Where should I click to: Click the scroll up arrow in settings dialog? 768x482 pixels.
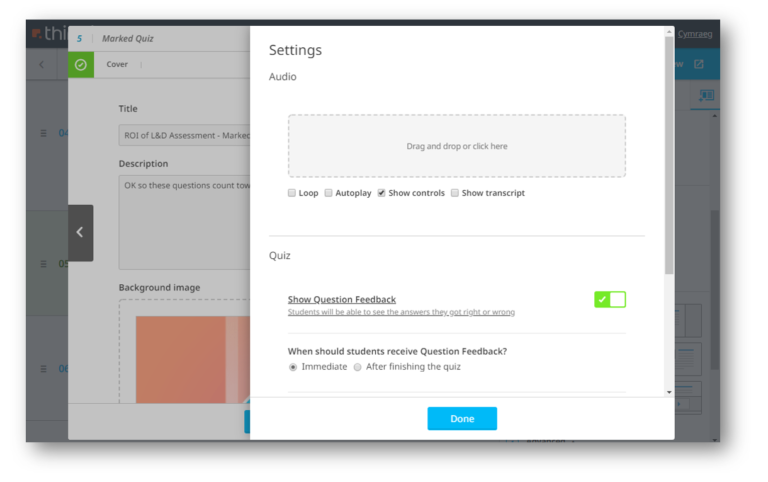669,32
